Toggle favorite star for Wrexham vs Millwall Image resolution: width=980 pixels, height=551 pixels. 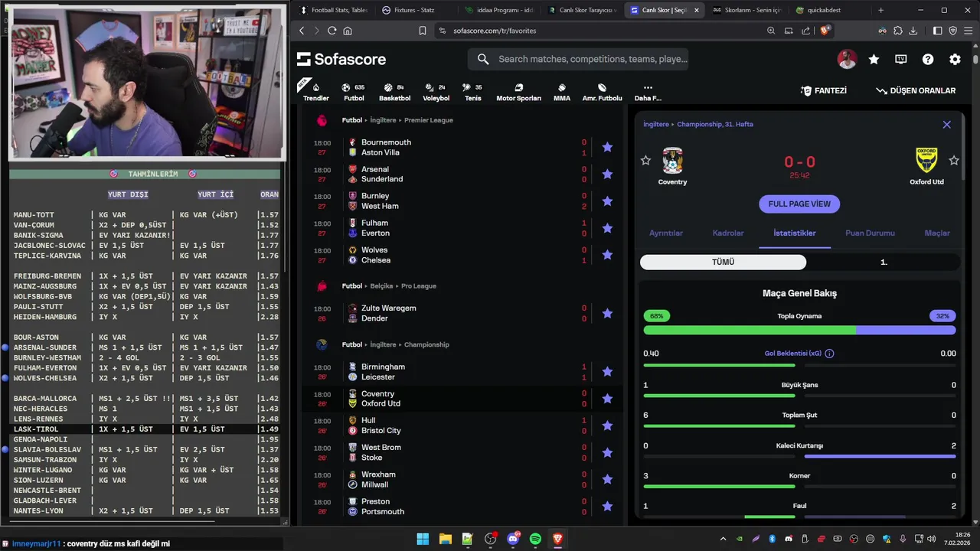607,479
